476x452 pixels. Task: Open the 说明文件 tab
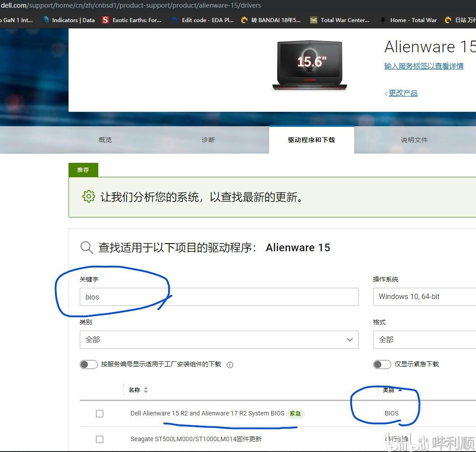(x=414, y=140)
